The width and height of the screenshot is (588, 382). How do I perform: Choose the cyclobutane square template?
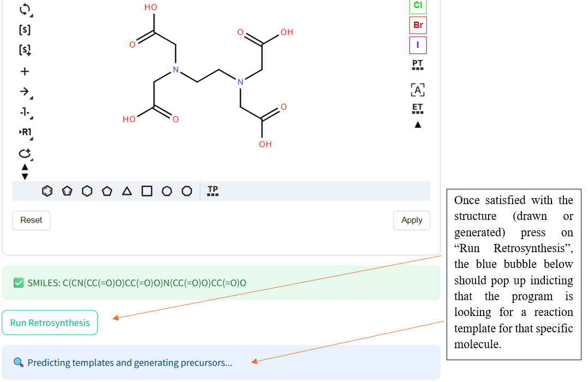click(147, 191)
